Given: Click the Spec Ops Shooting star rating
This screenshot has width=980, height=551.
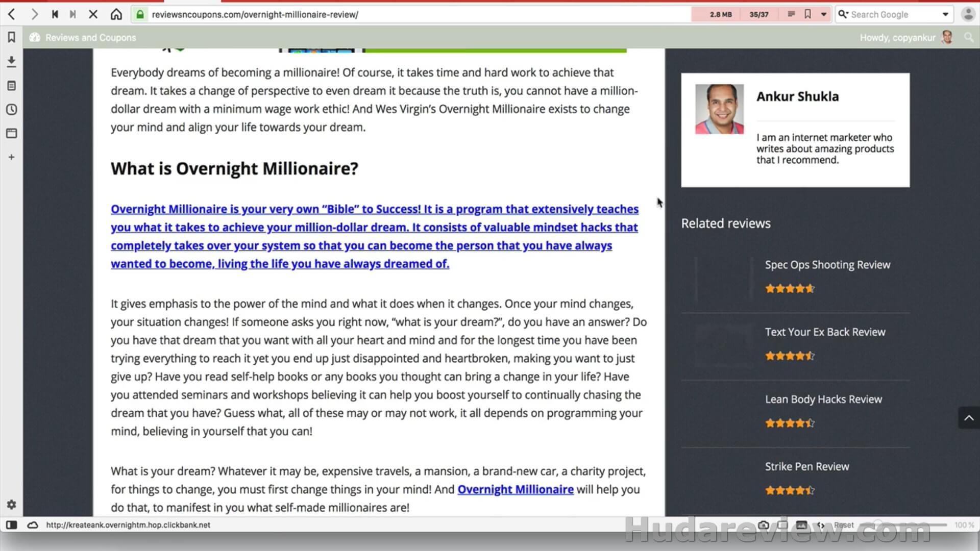Looking at the screenshot, I should point(790,289).
